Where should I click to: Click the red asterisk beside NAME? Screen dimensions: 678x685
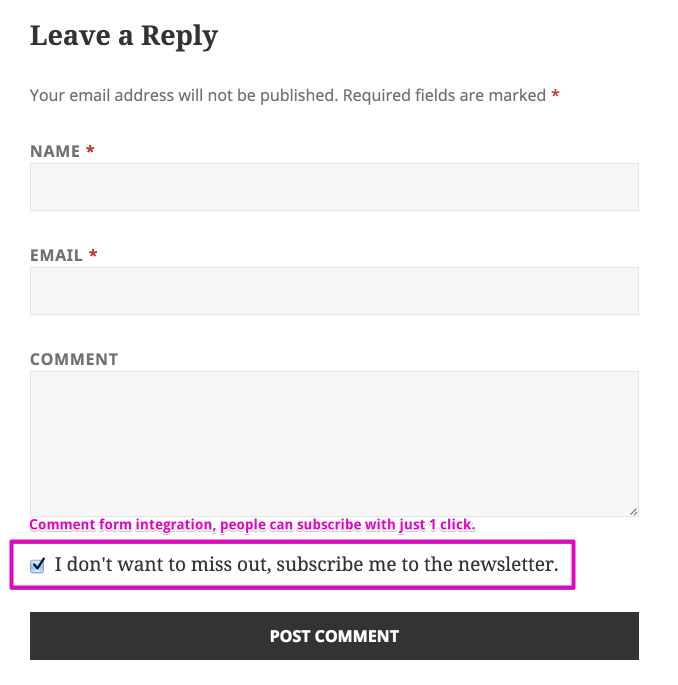point(90,151)
